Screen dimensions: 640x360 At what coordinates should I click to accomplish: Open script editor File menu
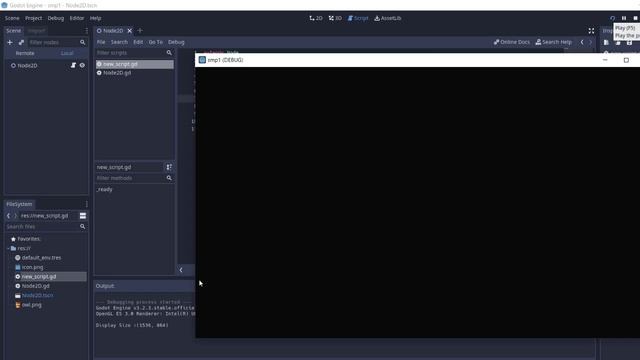tap(101, 42)
